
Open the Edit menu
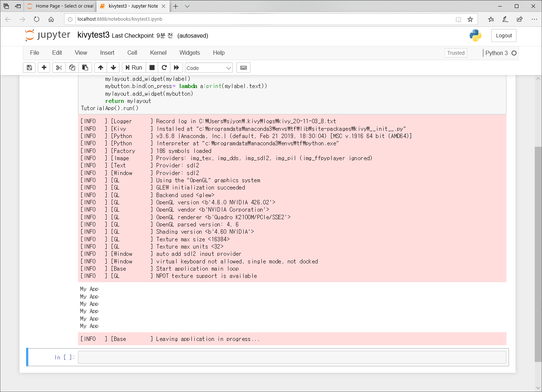57,53
